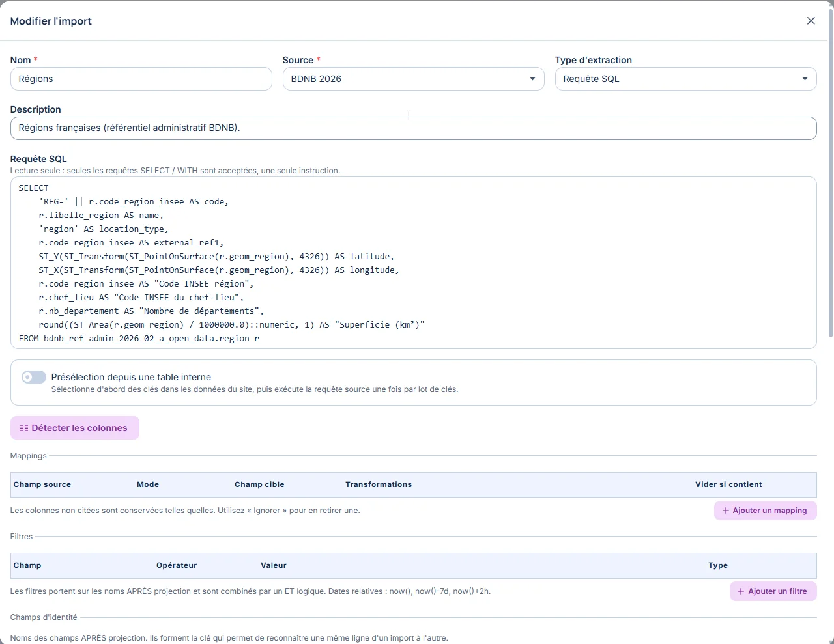Click the Lecture seule hint text
The image size is (834, 644).
pyautogui.click(x=175, y=171)
